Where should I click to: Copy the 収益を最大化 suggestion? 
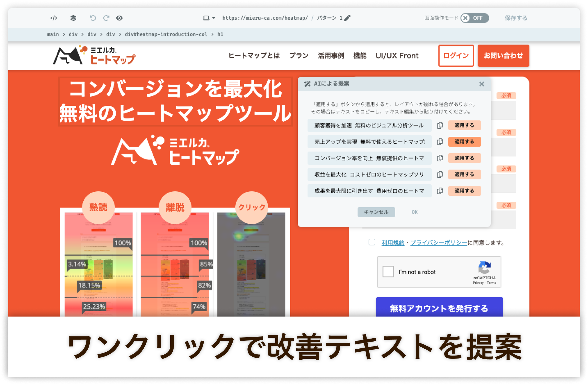(x=440, y=174)
